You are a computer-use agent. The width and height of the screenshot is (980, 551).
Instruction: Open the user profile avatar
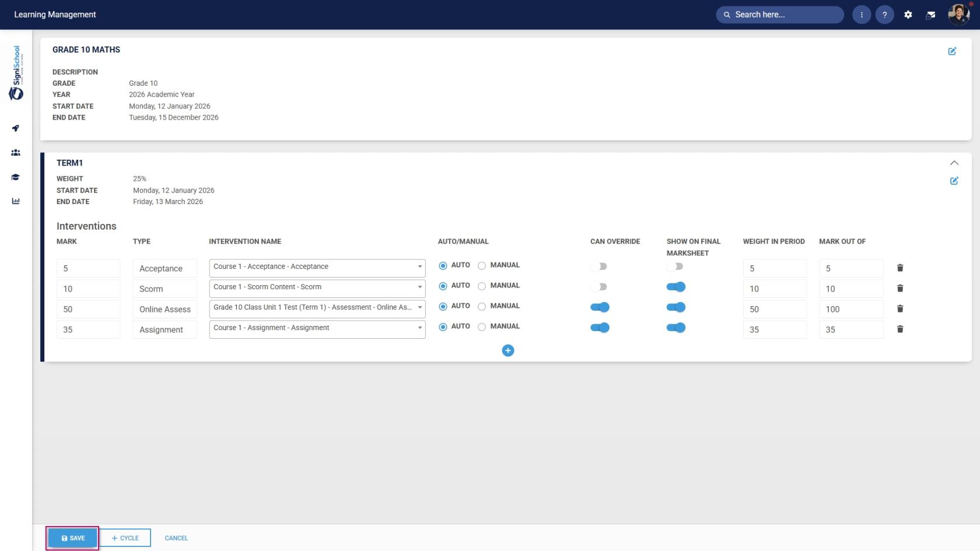959,15
